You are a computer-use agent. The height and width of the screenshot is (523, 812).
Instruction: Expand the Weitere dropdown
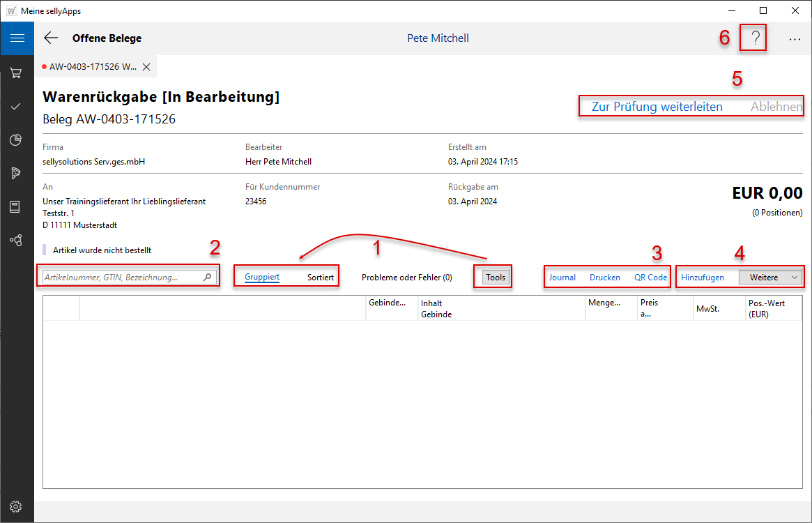pyautogui.click(x=770, y=277)
